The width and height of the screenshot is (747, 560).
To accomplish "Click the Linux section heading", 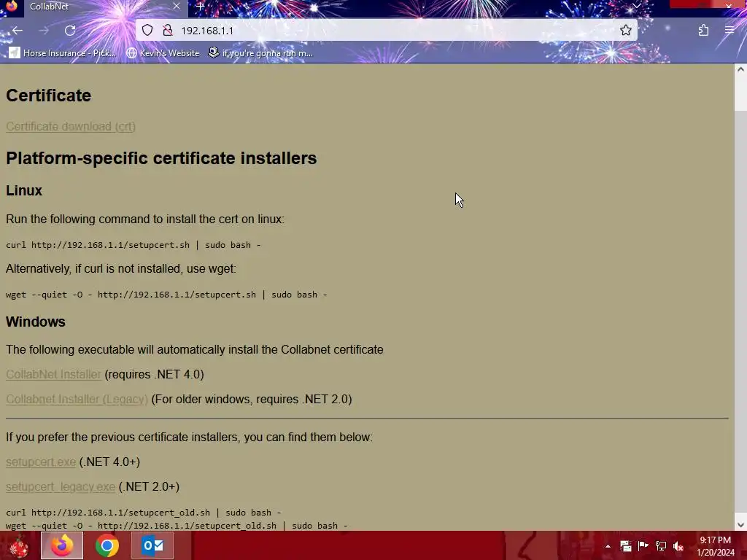I will (x=24, y=190).
